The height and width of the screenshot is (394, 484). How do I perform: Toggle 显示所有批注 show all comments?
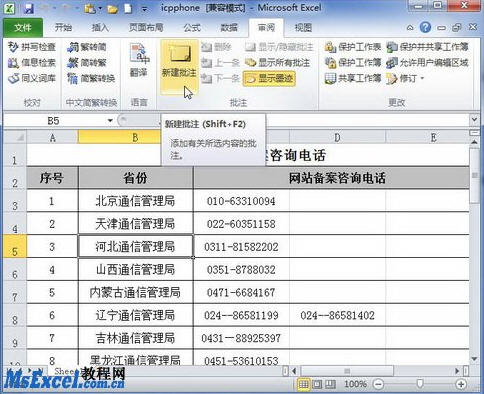coord(277,63)
